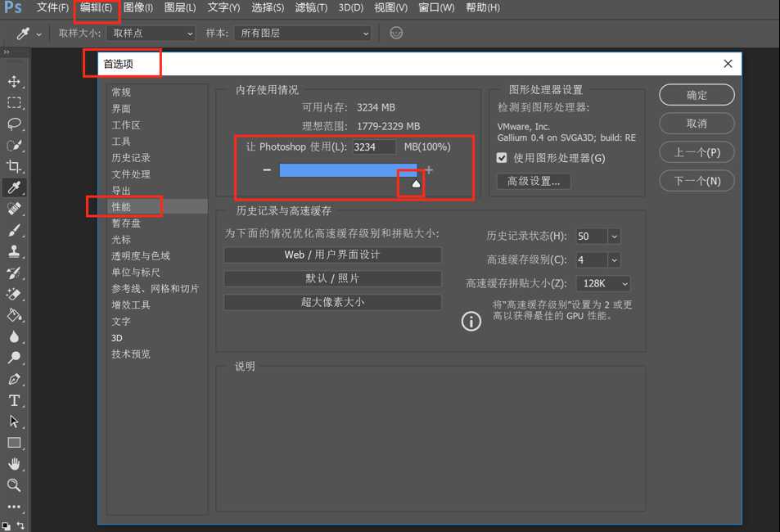Click the Photoshop memory 3234 input field
Screen dimensions: 780x532
click(x=374, y=147)
